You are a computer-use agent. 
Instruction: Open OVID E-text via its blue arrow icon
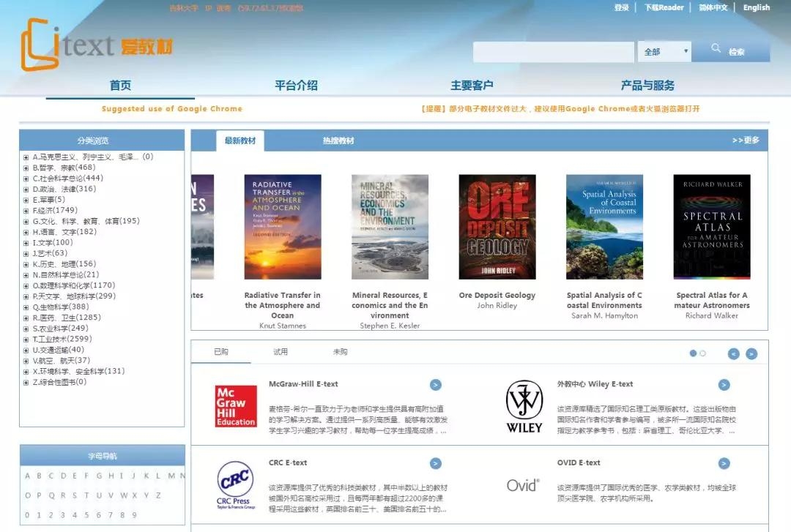tap(724, 462)
